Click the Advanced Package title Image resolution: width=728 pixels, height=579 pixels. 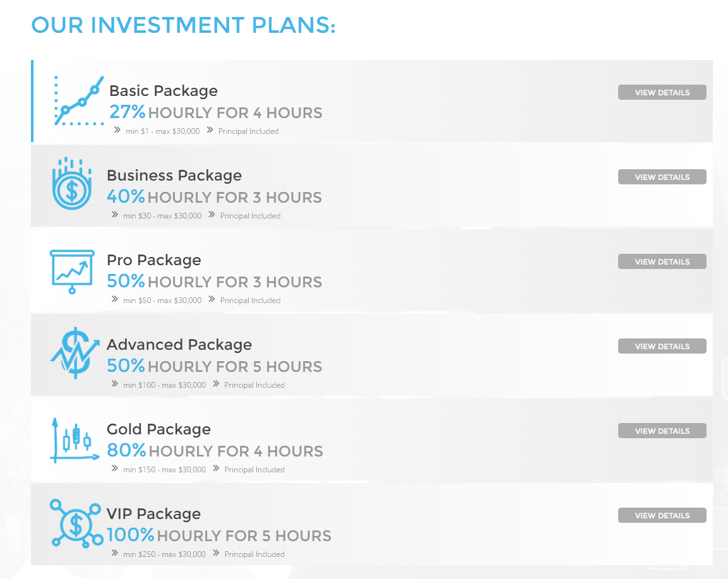pos(179,345)
